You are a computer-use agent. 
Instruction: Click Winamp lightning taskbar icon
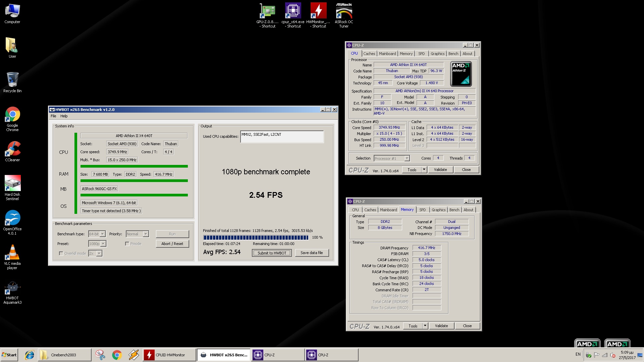tap(133, 355)
